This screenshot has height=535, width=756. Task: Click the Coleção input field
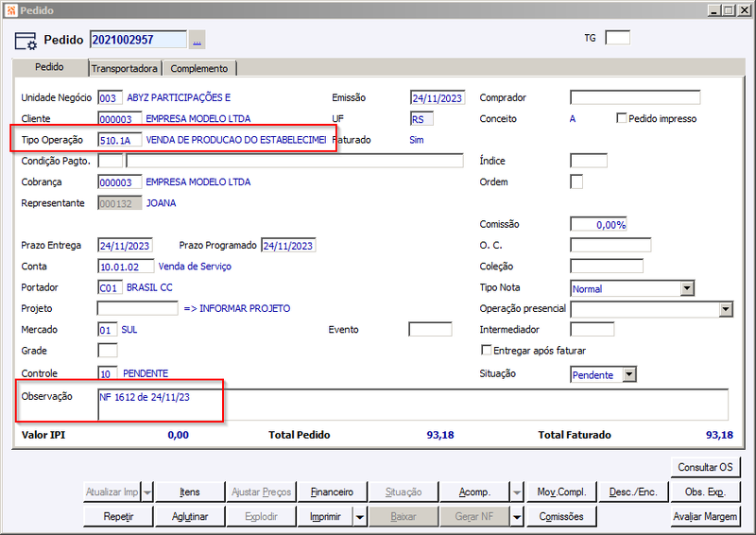[x=607, y=267]
